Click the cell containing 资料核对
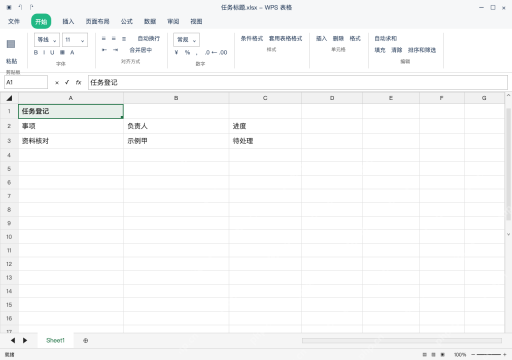The height and width of the screenshot is (360, 512). coord(71,141)
